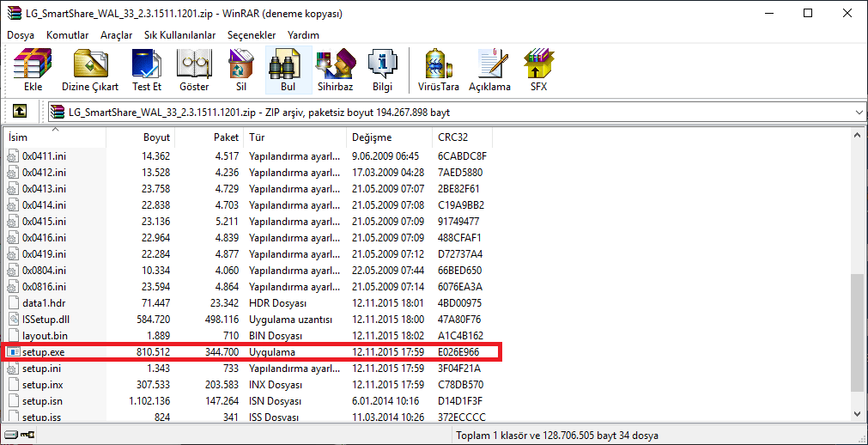The width and height of the screenshot is (868, 445).
Task: Click the Sil (delete) trash icon
Action: (241, 70)
